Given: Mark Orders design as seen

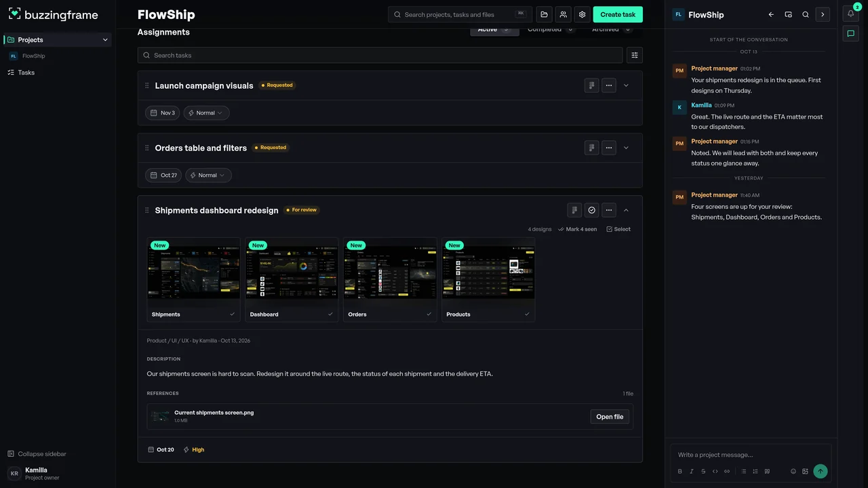Looking at the screenshot, I should [x=429, y=314].
